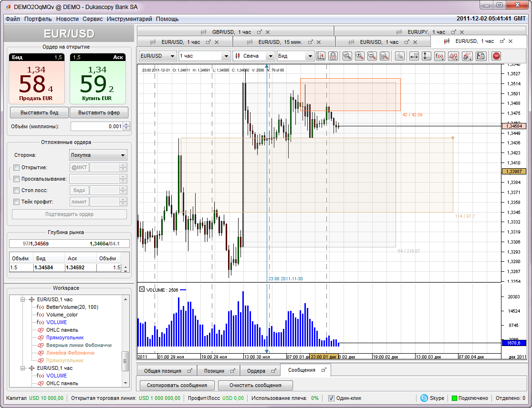Close the EUR/JPY 1 час chart tab
Viewport: 532px width, 408px height.
tap(461, 32)
